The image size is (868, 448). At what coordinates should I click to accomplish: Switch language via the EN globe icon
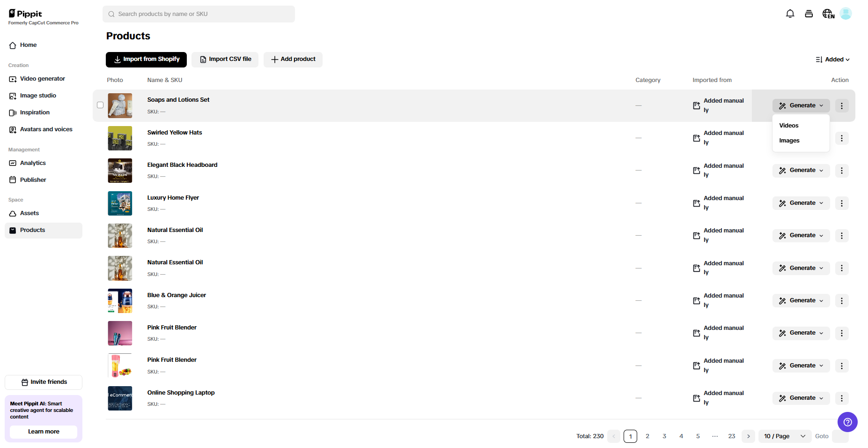(828, 14)
